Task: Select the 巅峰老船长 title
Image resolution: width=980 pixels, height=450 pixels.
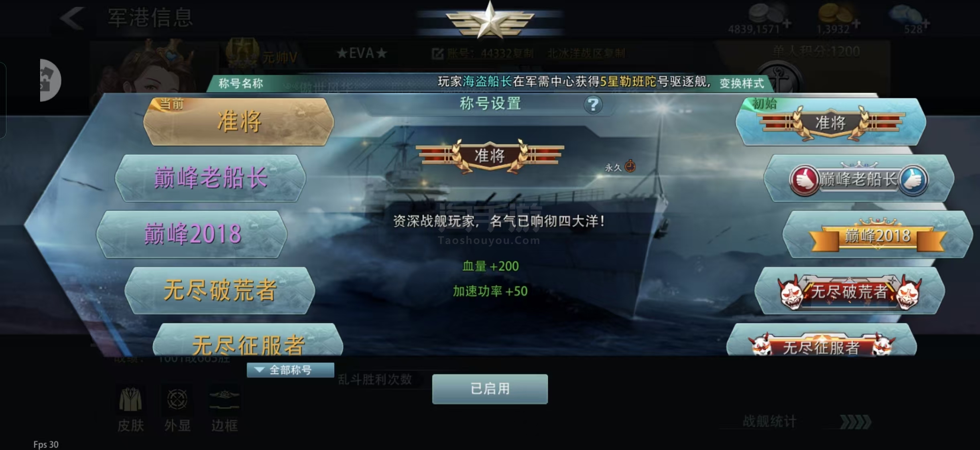Action: [211, 178]
